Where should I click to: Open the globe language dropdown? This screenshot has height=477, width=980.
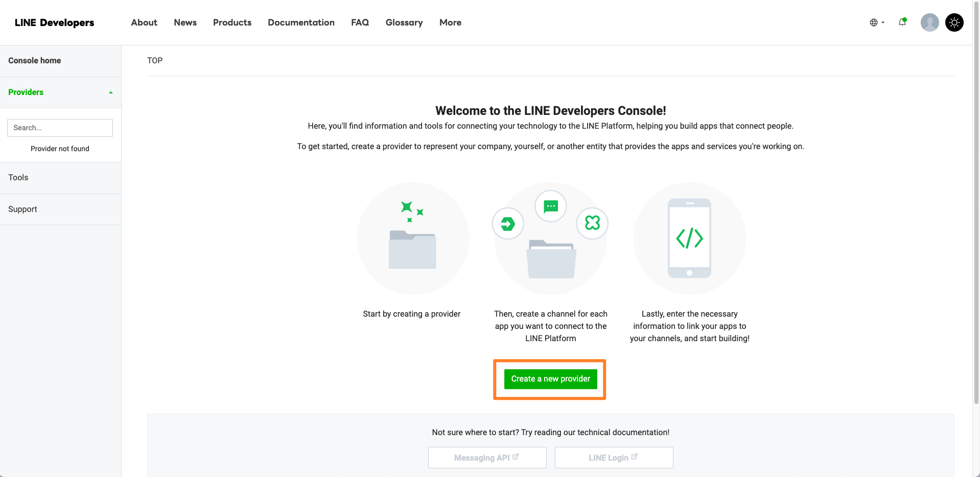(x=877, y=22)
